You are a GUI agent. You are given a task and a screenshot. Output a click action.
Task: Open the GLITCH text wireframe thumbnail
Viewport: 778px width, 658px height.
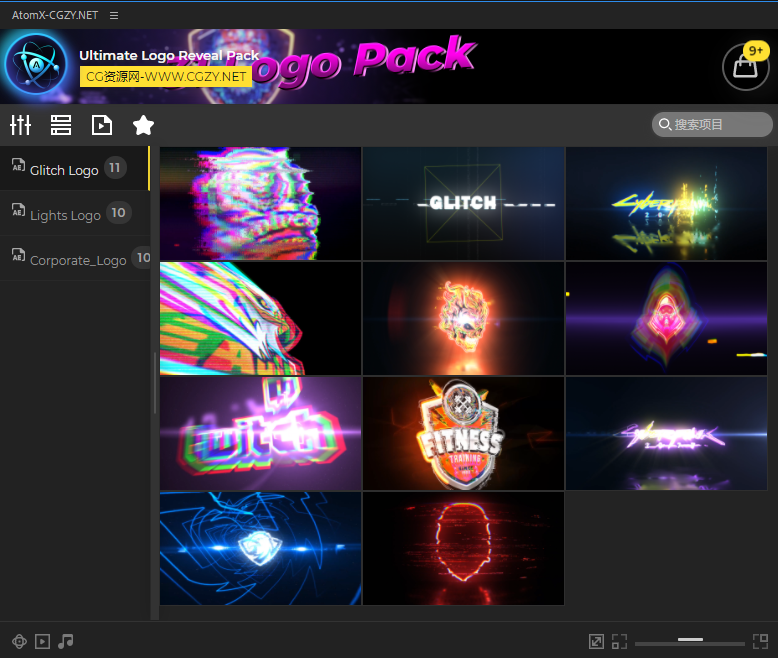point(463,203)
